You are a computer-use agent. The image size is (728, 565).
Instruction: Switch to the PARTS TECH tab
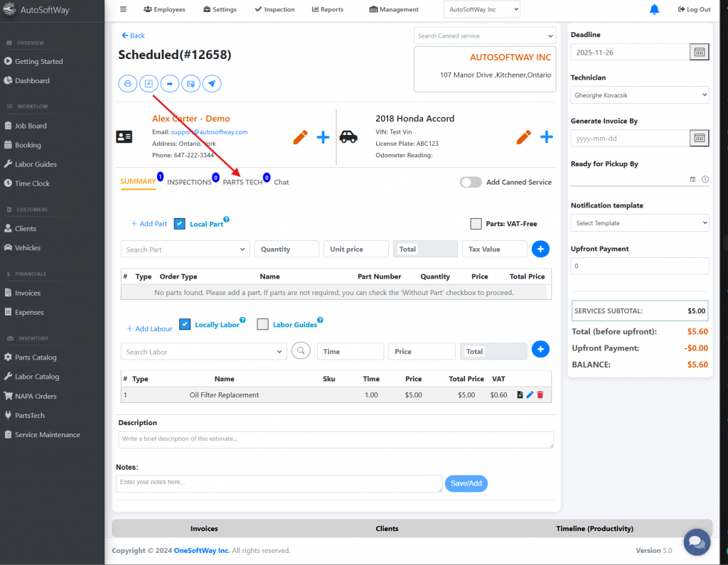pyautogui.click(x=242, y=183)
